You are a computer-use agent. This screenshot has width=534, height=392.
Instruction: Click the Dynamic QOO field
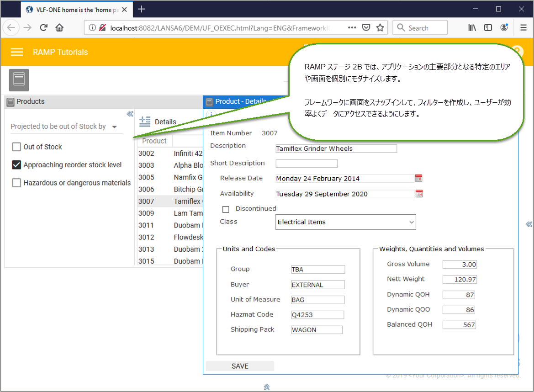tap(459, 310)
